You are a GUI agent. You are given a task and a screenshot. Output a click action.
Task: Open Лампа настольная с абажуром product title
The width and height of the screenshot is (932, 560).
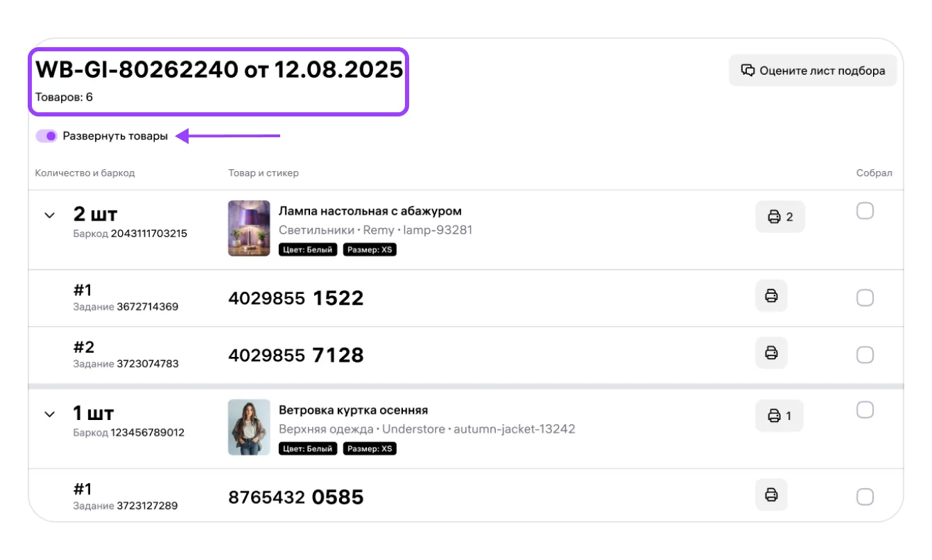370,211
